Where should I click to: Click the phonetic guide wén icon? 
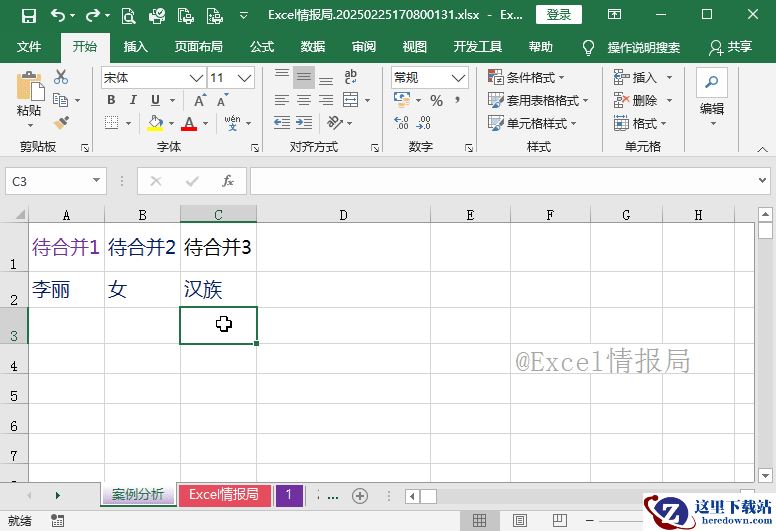(x=232, y=122)
